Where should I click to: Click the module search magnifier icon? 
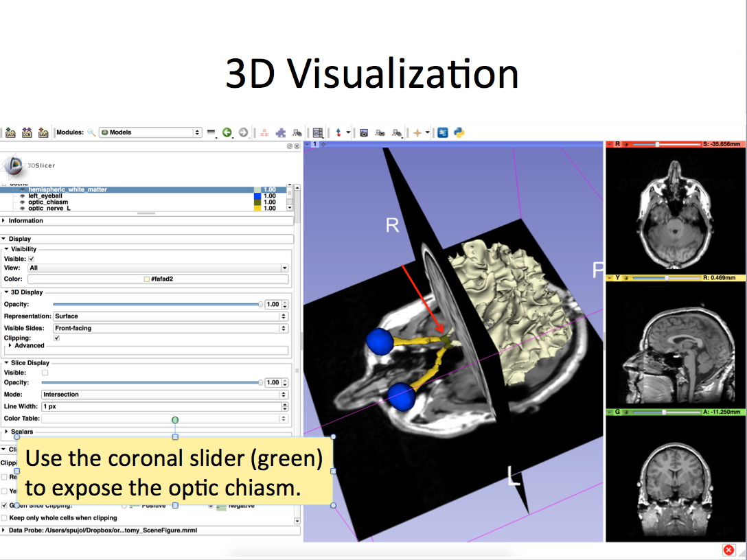(91, 132)
